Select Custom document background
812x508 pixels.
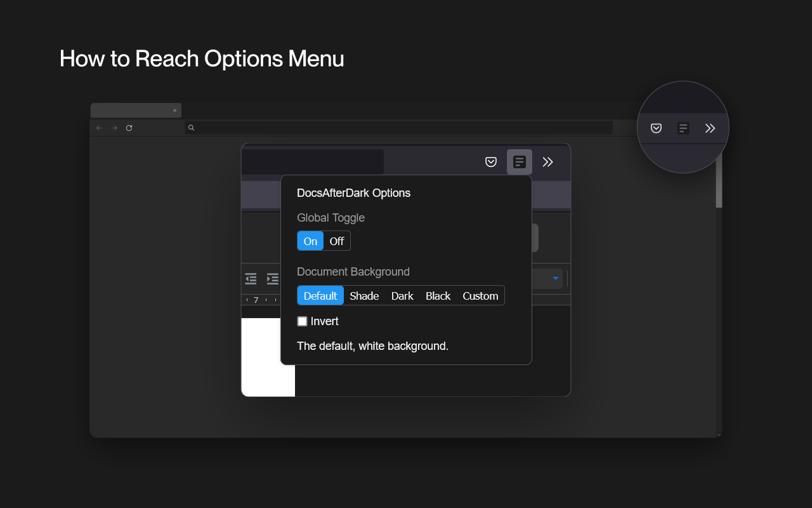point(480,296)
